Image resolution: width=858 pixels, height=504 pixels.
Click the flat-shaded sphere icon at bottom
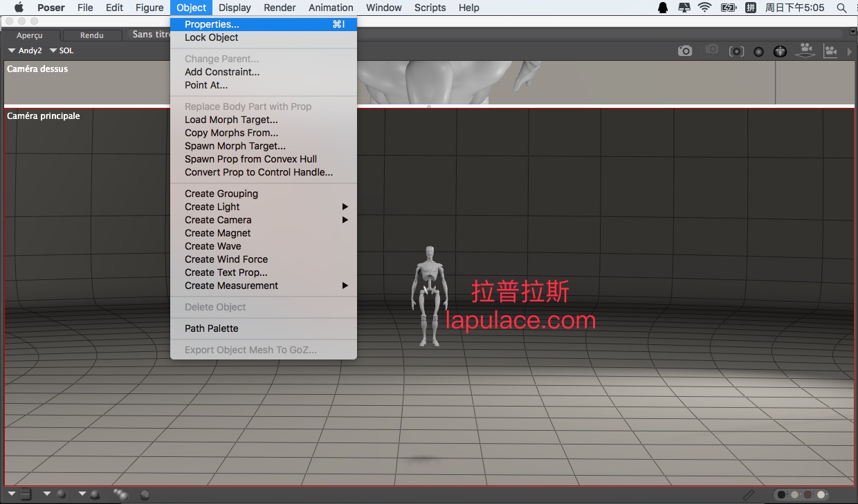click(x=145, y=494)
